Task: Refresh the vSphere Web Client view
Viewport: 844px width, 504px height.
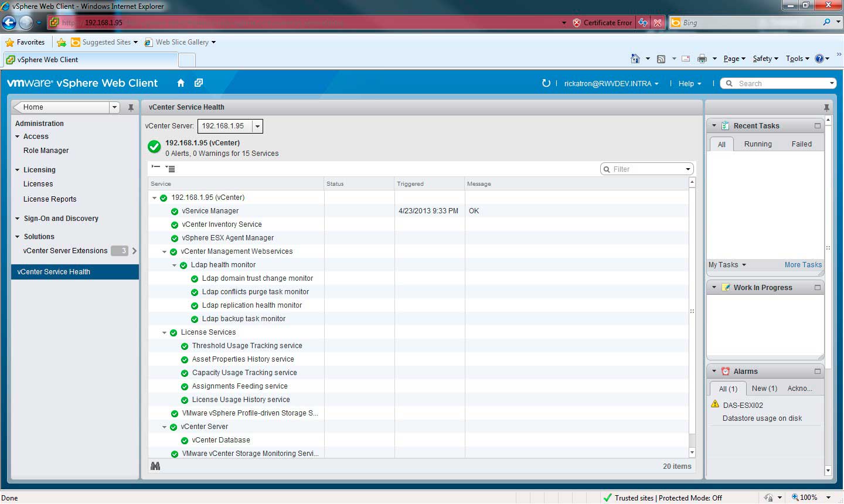Action: (546, 83)
